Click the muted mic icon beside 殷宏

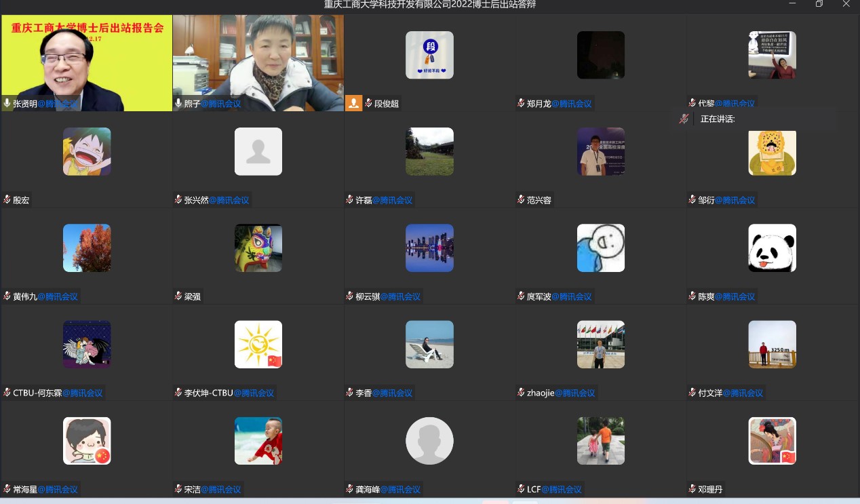pyautogui.click(x=7, y=200)
